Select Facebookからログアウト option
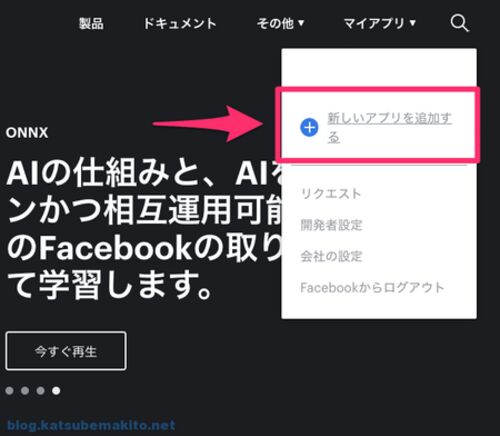This screenshot has height=436, width=500. [372, 287]
